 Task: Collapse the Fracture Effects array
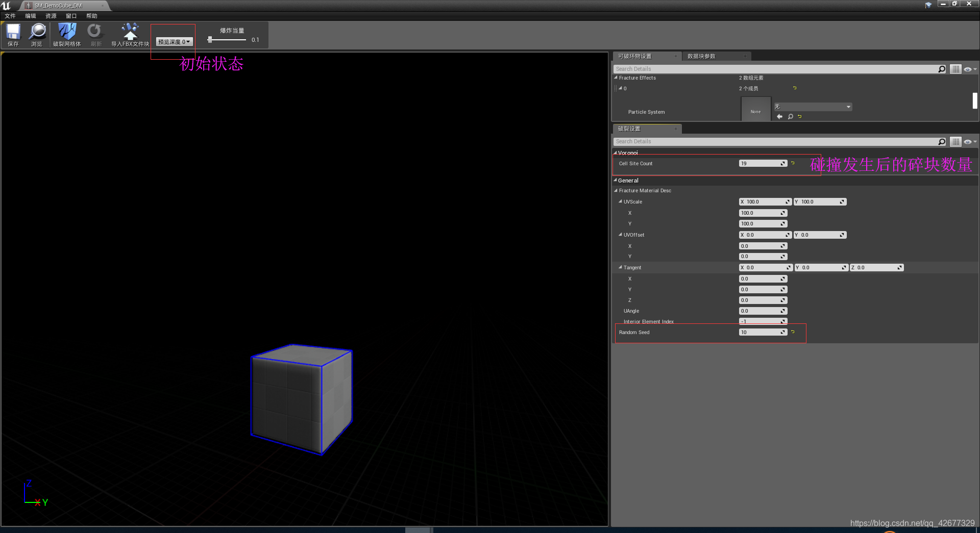(x=616, y=78)
